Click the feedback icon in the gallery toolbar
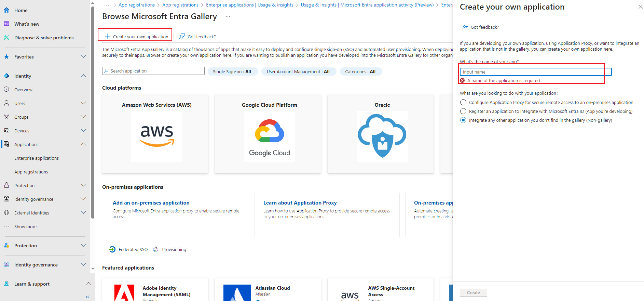Screen dimensions: 644x301 coord(182,36)
